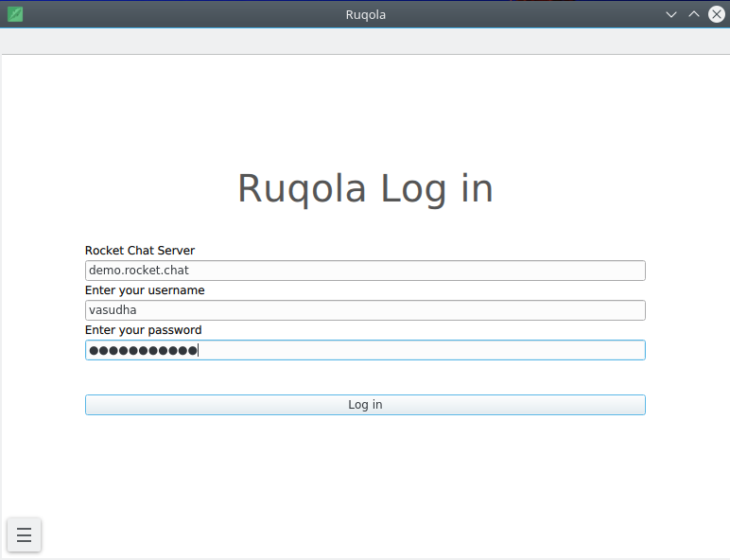This screenshot has height=560, width=730.
Task: Click blank white area below Log in button
Action: (365, 473)
